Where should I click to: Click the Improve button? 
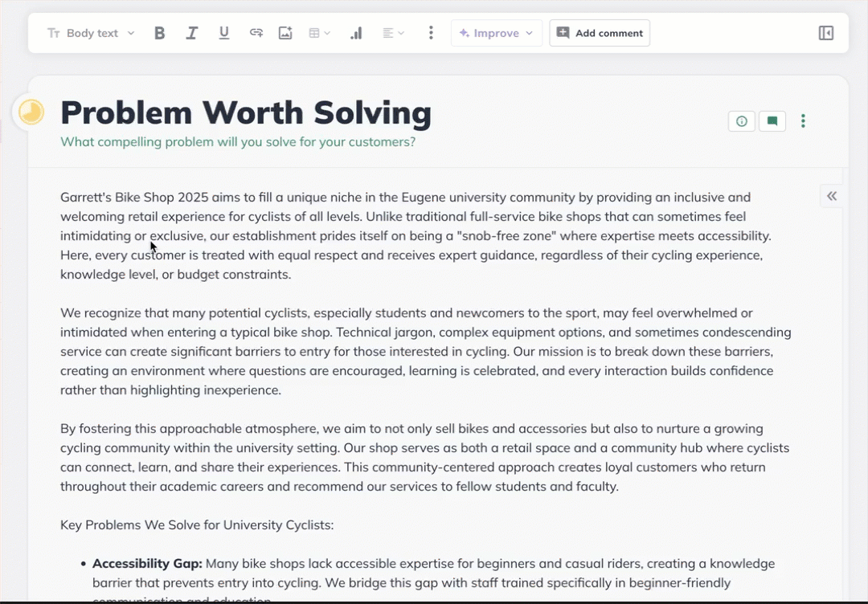tap(491, 33)
